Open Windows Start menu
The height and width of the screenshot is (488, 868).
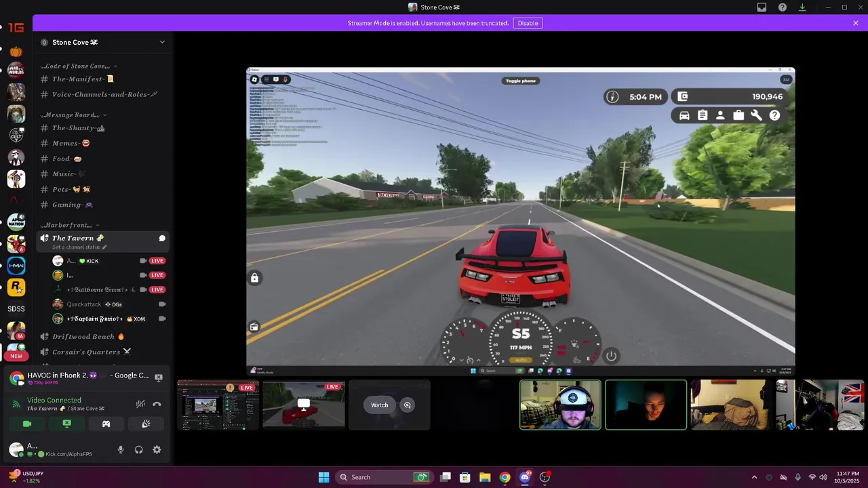point(323,477)
